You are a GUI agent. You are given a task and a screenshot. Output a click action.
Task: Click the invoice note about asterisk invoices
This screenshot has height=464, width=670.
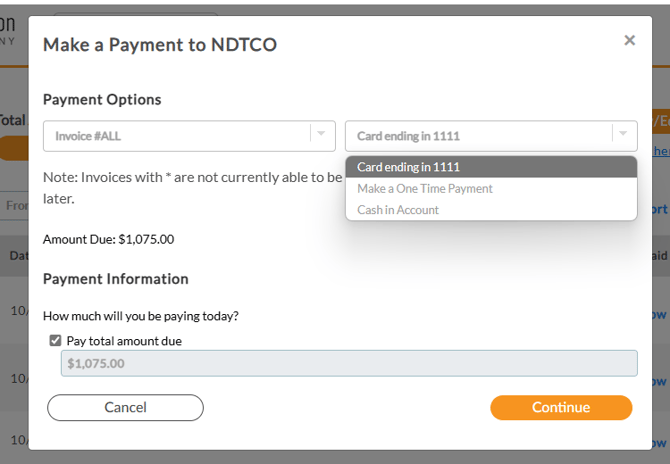coord(193,188)
